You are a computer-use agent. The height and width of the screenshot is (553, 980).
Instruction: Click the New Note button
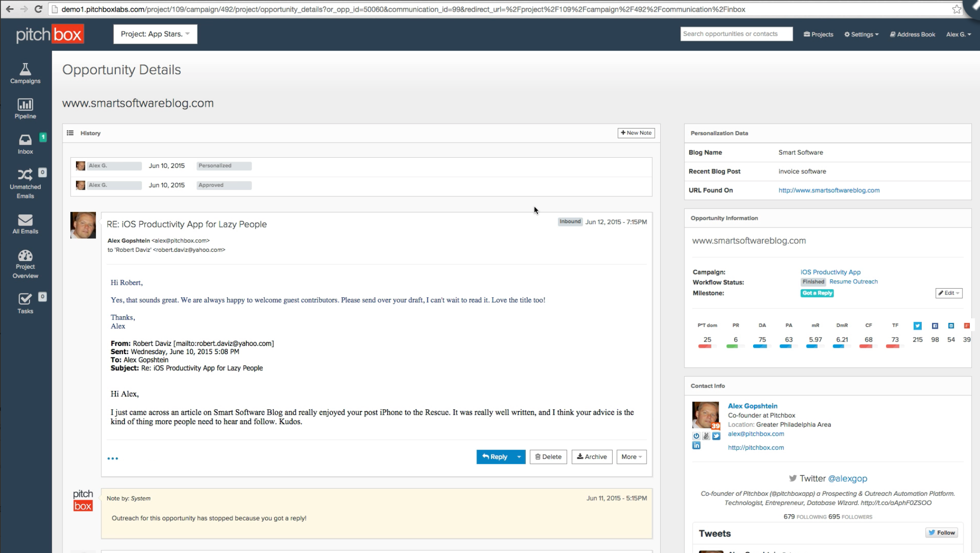point(636,133)
